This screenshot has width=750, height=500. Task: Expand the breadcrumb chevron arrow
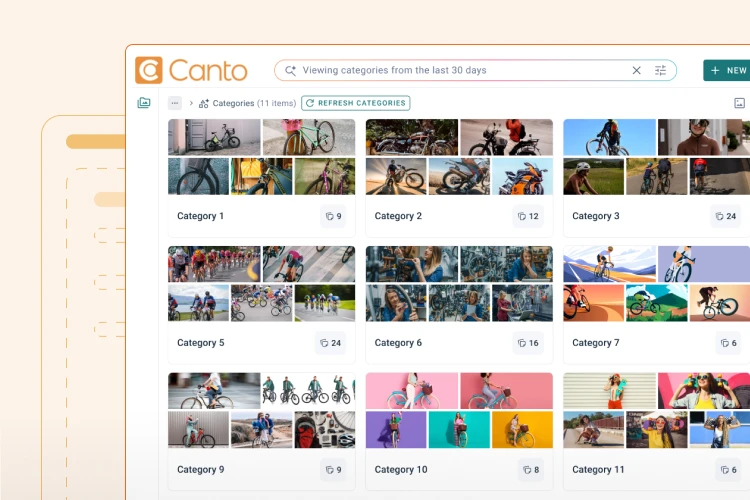pos(190,103)
